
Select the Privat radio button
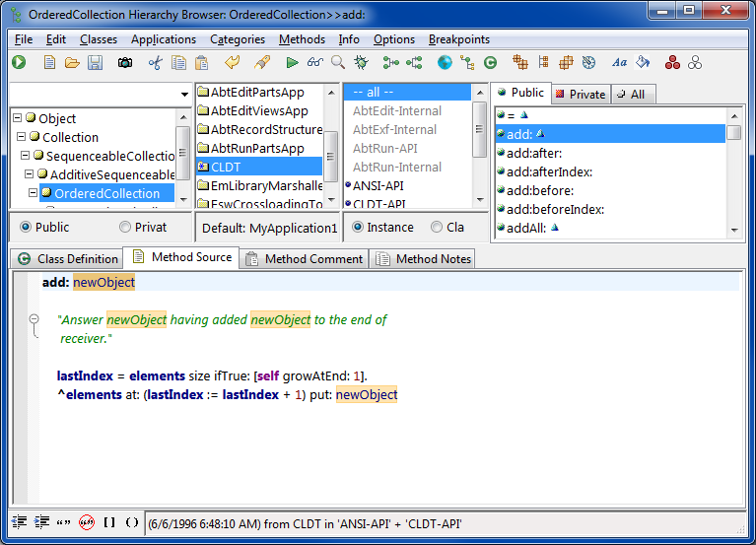pyautogui.click(x=125, y=227)
